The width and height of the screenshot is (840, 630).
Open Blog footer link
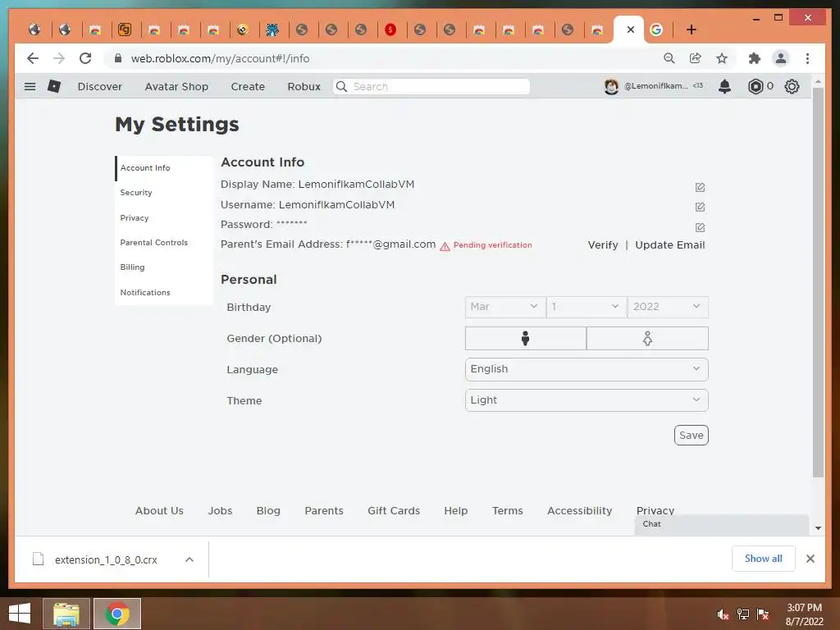268,510
